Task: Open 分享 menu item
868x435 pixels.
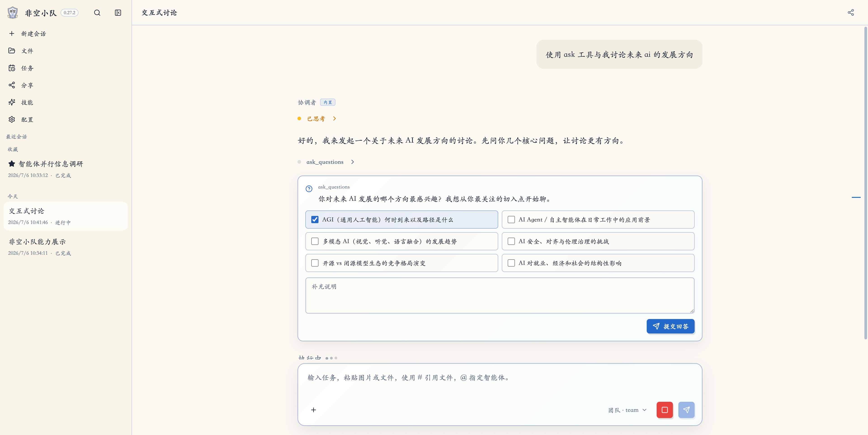Action: coord(66,85)
